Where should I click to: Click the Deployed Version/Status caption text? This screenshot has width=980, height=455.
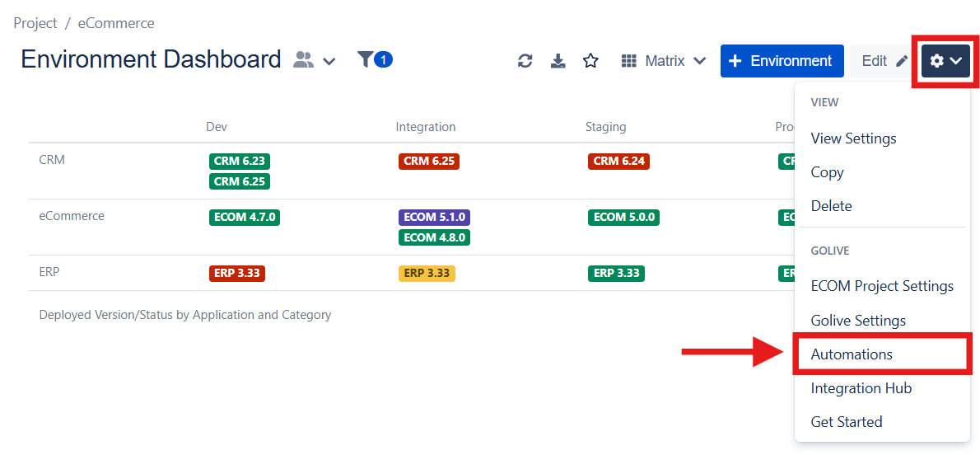185,315
